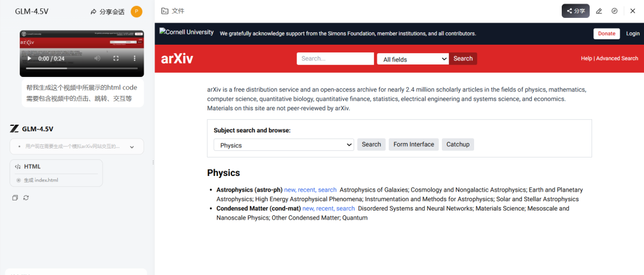Screen dimensions: 644x275
Task: Click the 文件 terminal folder icon
Action: point(165,11)
